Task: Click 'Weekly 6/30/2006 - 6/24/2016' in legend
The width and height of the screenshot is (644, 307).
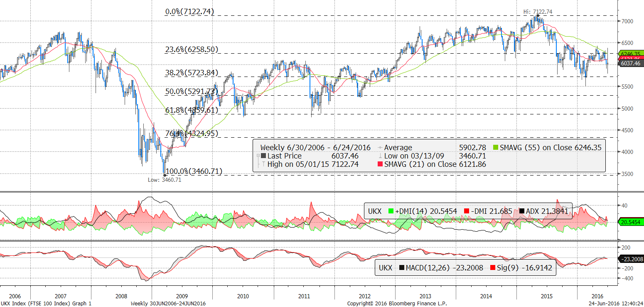Action: (315, 147)
